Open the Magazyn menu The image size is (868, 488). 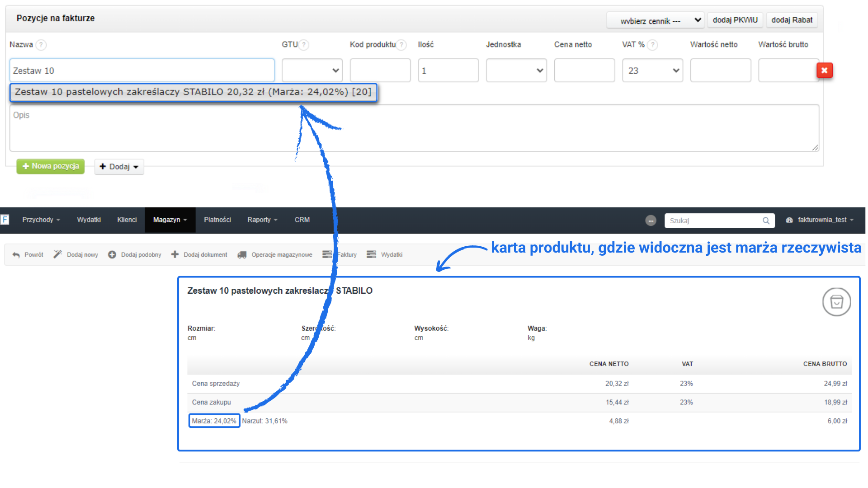tap(170, 220)
